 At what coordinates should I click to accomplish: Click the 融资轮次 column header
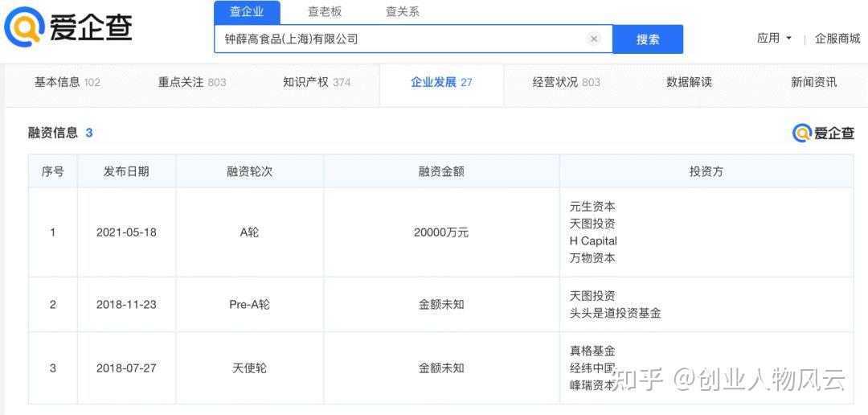tap(250, 171)
